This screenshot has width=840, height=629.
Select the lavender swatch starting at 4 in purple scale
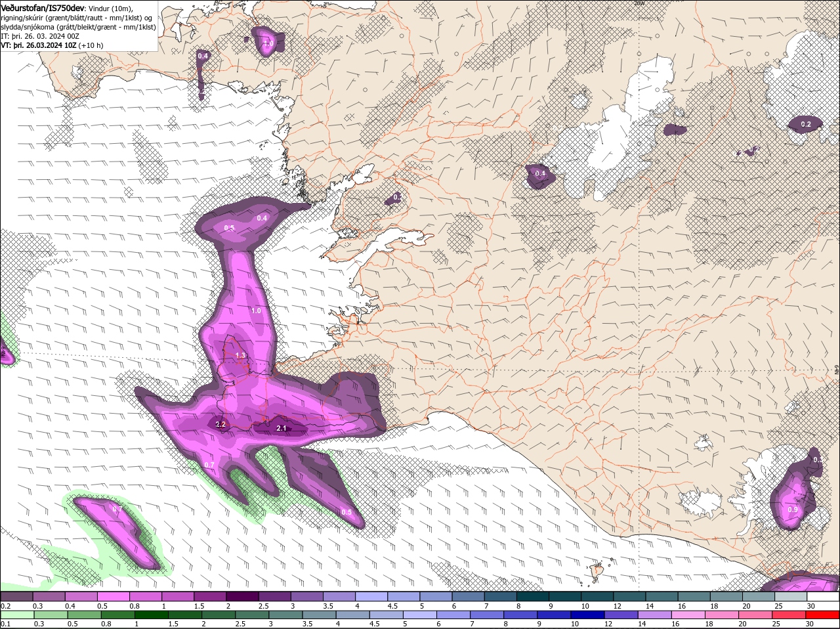click(x=371, y=597)
